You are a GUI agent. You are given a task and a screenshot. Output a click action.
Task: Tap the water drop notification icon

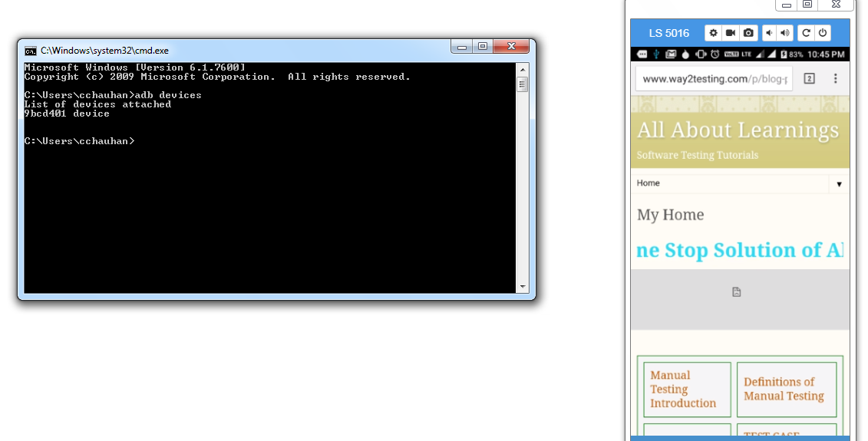click(x=686, y=54)
